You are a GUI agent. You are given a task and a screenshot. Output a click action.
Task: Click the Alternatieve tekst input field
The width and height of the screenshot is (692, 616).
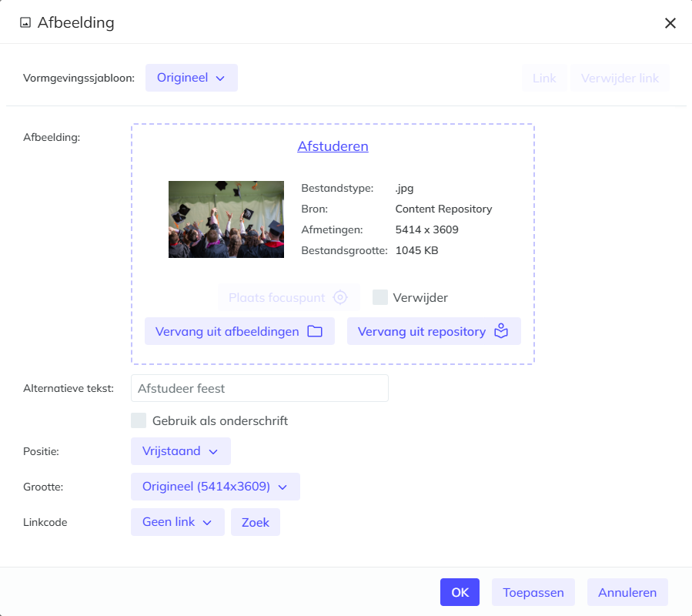point(259,388)
